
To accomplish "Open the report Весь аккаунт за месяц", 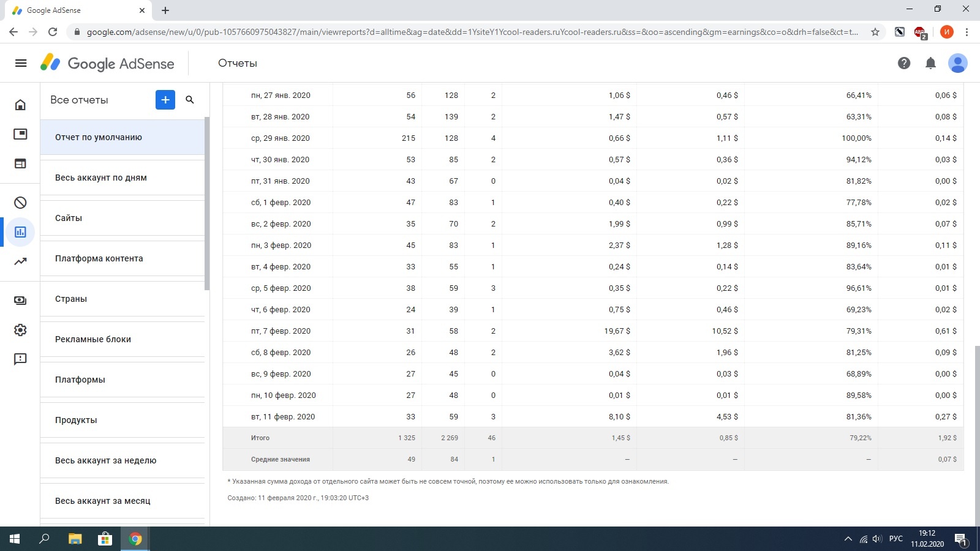I will click(123, 501).
